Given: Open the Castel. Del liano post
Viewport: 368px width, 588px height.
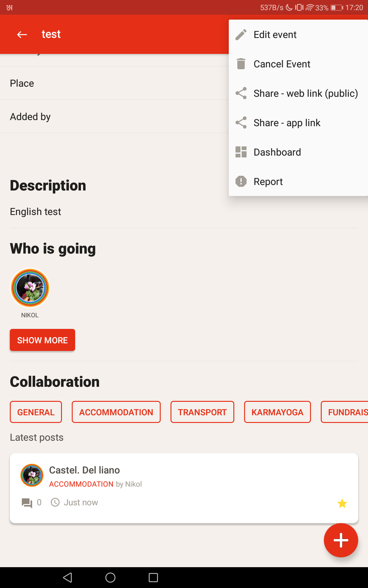Looking at the screenshot, I should [x=84, y=470].
